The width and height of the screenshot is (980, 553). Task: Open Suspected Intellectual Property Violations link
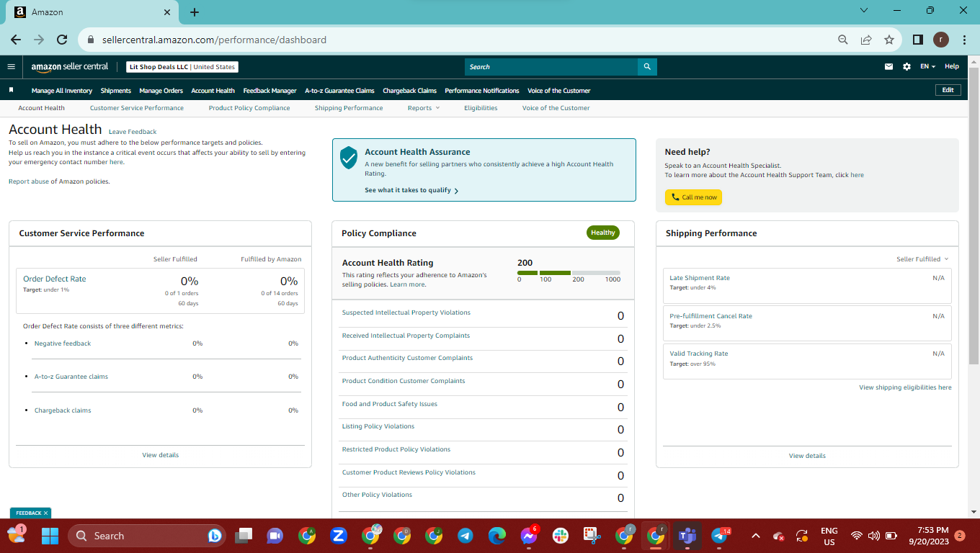406,313
